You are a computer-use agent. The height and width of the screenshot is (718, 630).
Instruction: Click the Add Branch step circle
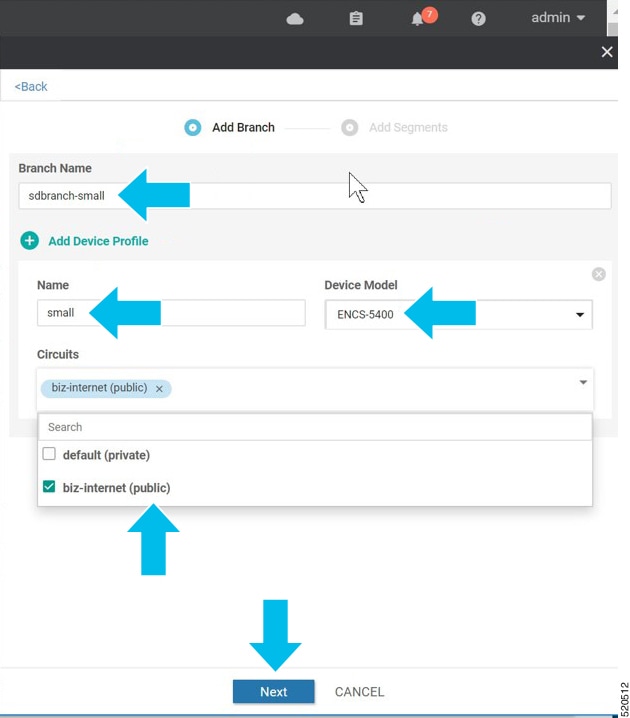click(193, 128)
